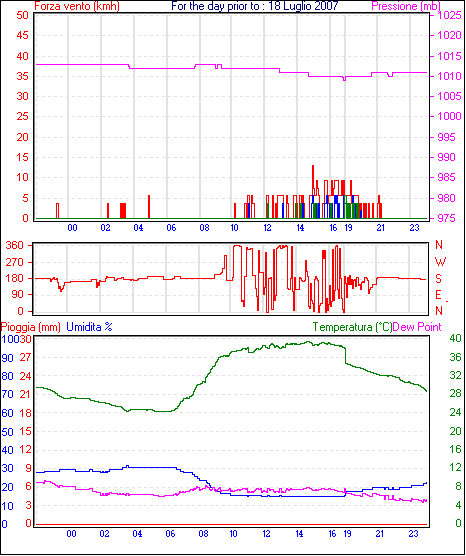The width and height of the screenshot is (466, 556).
Task: Click the compass letter S
Action: (439, 279)
